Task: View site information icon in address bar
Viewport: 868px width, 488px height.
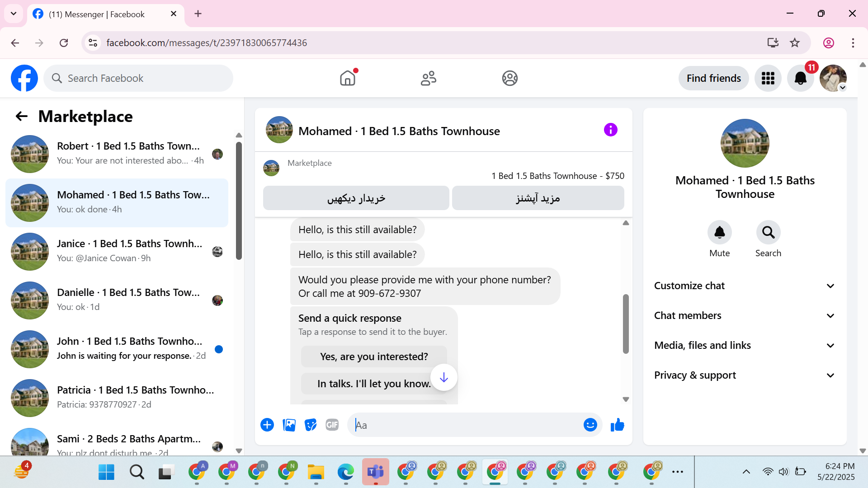Action: tap(93, 42)
